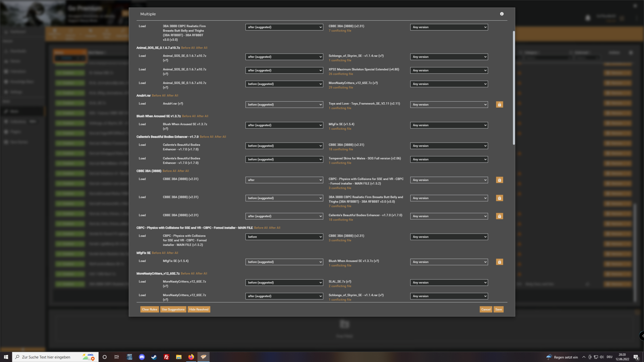Click the Clear Rules button

[150, 309]
